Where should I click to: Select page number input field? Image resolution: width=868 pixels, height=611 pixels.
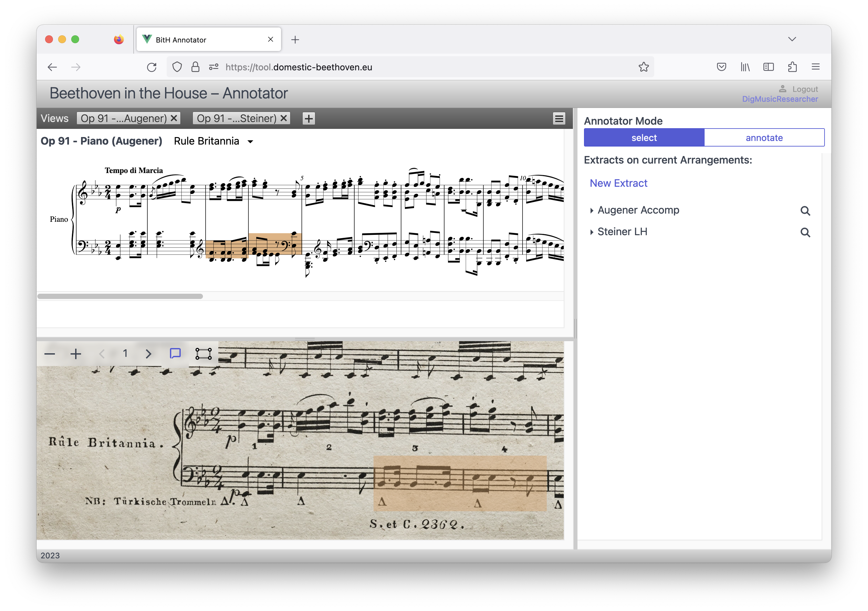tap(125, 353)
